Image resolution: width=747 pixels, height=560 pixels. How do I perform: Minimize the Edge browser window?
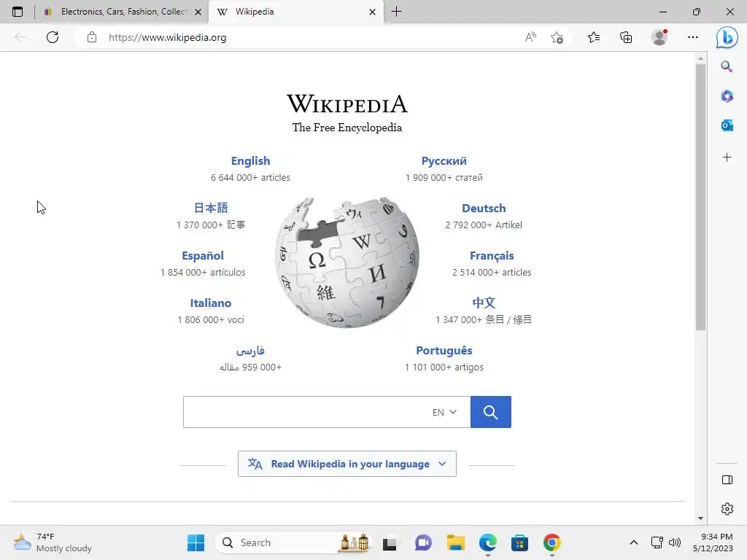[x=662, y=12]
